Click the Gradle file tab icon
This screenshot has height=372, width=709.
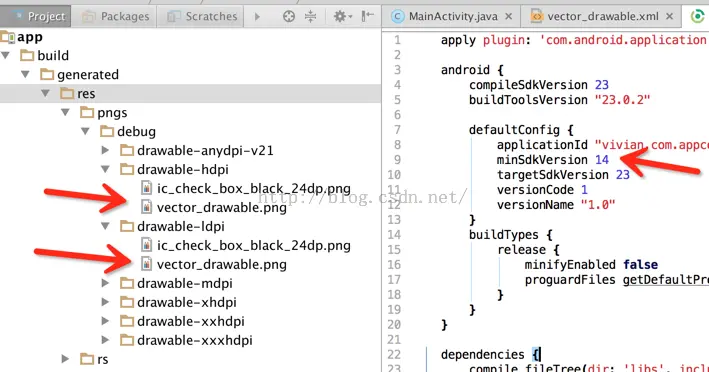pos(697,17)
